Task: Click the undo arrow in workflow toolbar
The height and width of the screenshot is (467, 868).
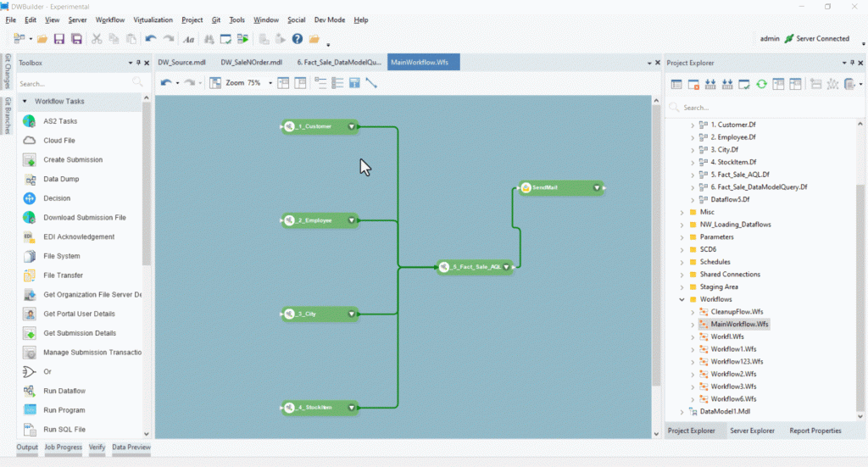Action: (x=165, y=83)
